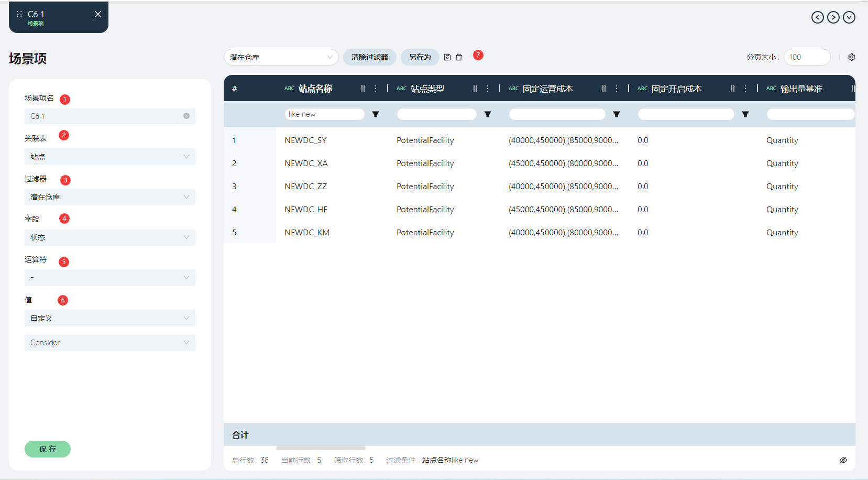
Task: Select the NEWDC_HF cell
Action: pyautogui.click(x=306, y=210)
